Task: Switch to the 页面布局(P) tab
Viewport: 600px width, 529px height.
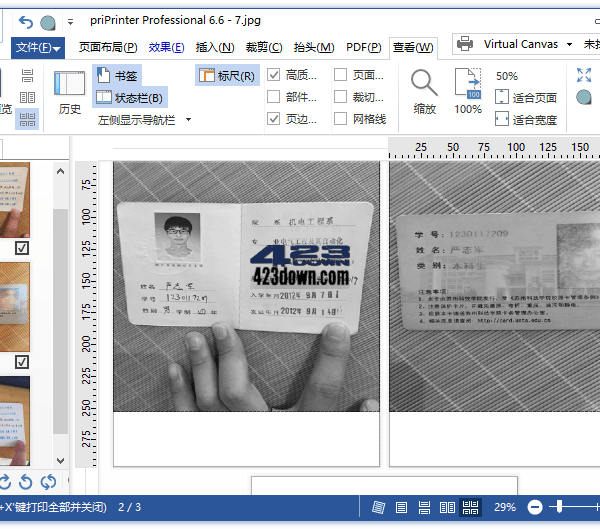Action: pos(108,47)
